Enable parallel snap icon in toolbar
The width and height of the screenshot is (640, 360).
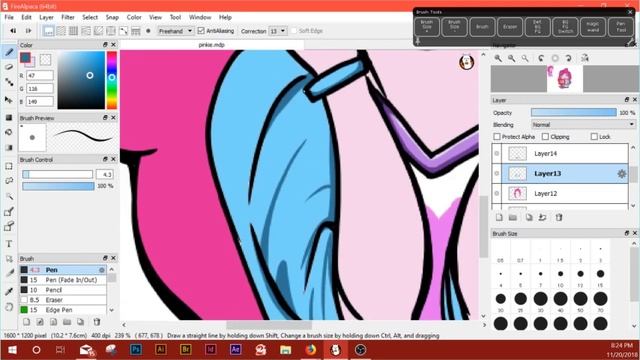pyautogui.click(x=61, y=31)
